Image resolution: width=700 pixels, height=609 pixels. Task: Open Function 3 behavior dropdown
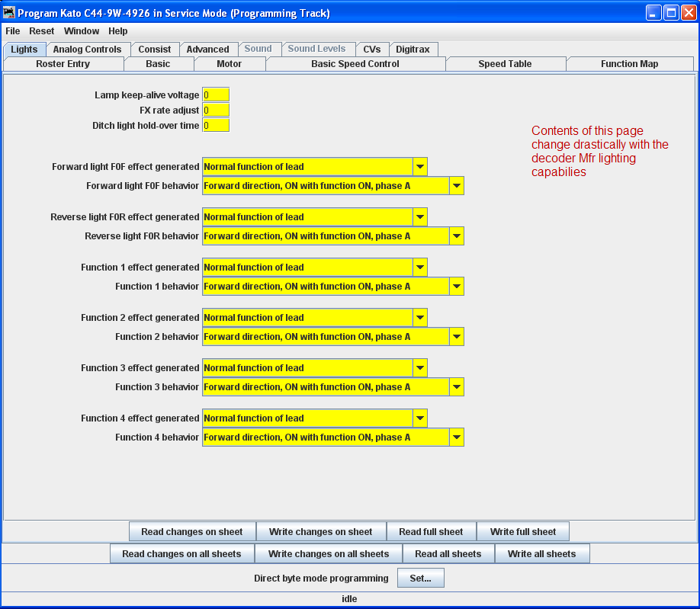[456, 387]
